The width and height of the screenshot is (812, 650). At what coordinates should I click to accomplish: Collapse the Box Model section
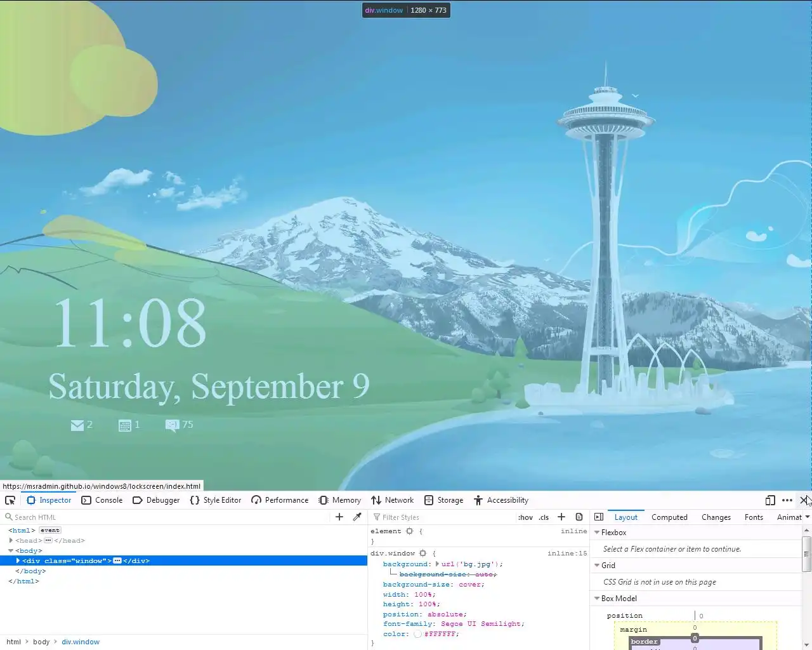[597, 599]
